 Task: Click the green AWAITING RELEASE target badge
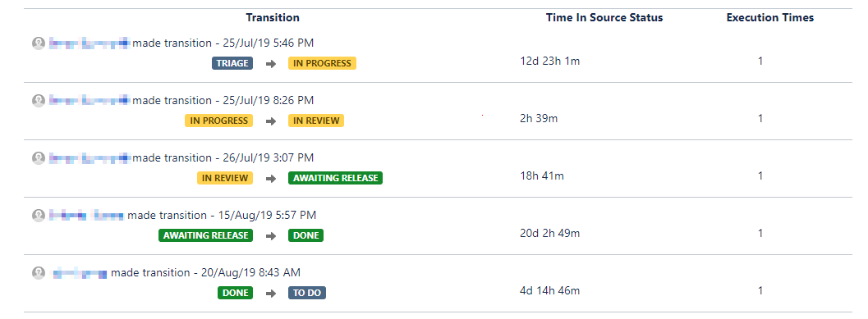pos(336,178)
